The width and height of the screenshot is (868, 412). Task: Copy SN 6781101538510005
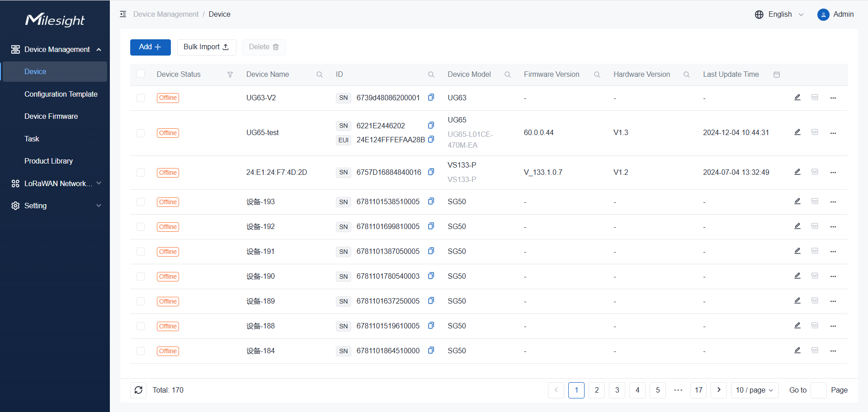click(431, 201)
